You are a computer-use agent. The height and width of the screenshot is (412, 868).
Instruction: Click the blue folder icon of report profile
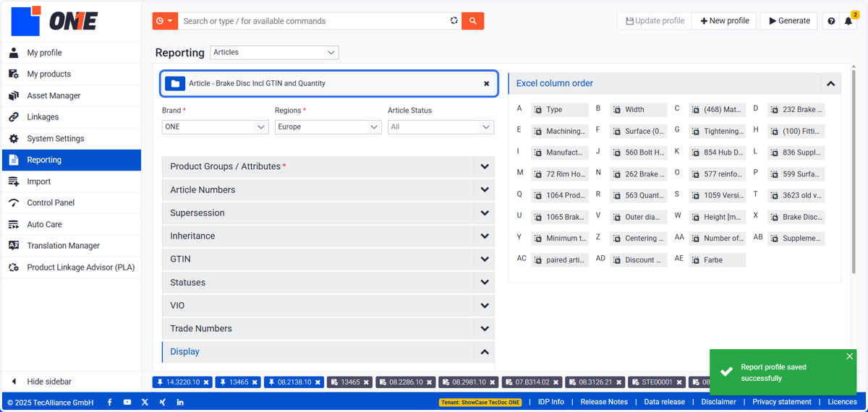175,83
